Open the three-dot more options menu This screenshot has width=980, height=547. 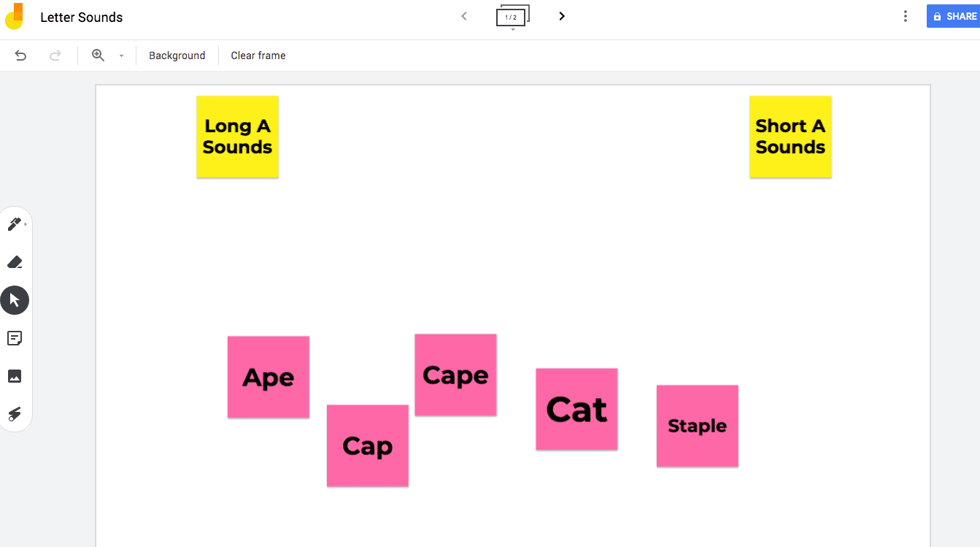906,16
